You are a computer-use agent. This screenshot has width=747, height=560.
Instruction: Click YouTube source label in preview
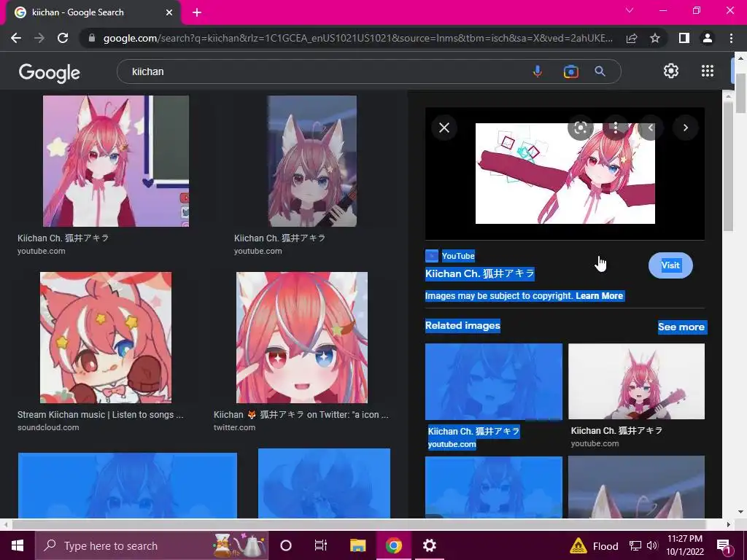click(458, 256)
